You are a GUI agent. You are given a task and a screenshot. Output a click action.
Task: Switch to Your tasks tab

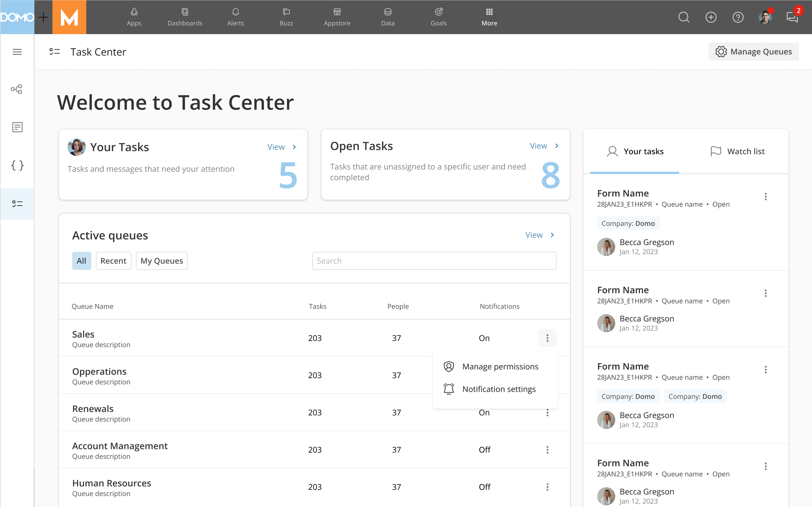635,151
